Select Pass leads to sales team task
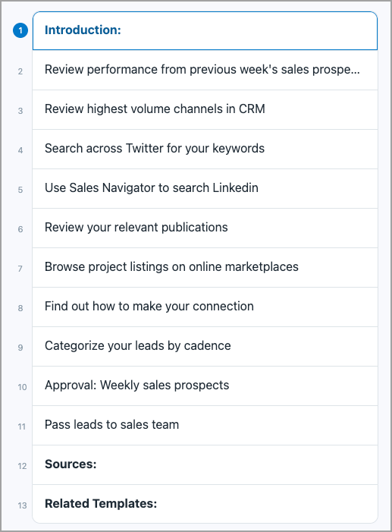 (x=205, y=425)
